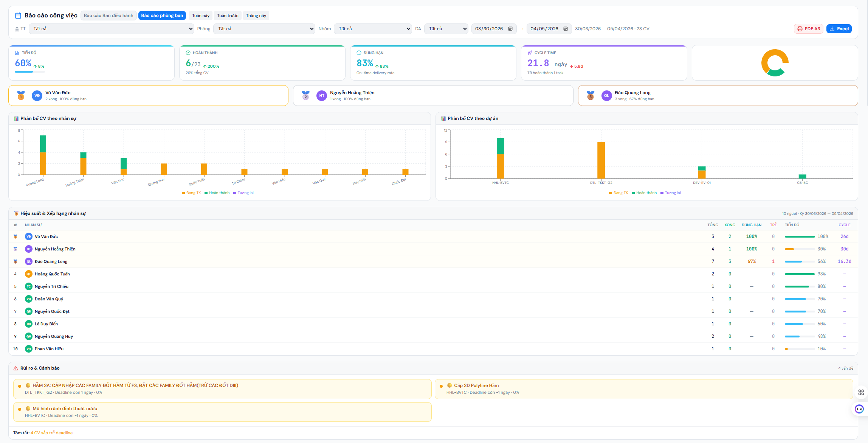Click the QL avatar on Đào Quang Long card

point(606,96)
